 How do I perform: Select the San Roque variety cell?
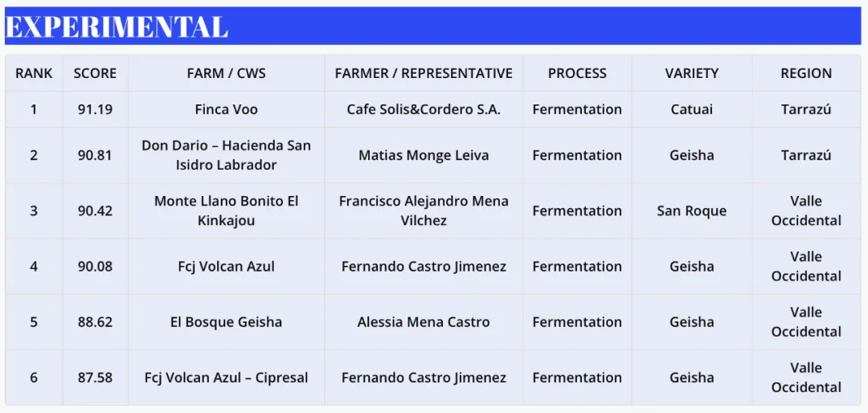tap(691, 211)
